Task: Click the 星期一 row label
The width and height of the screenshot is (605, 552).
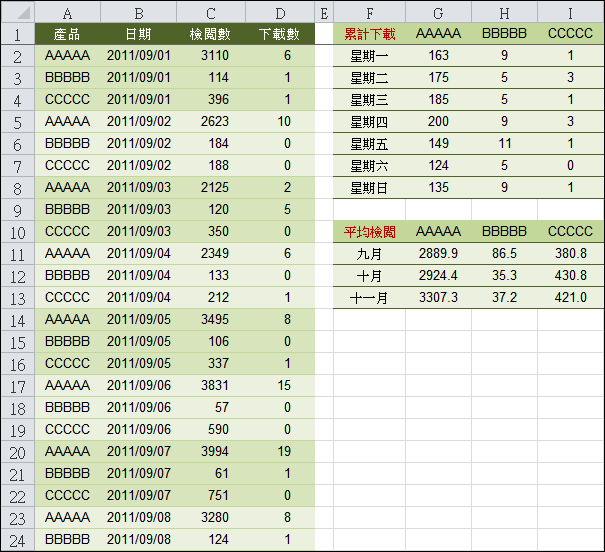Action: 370,56
